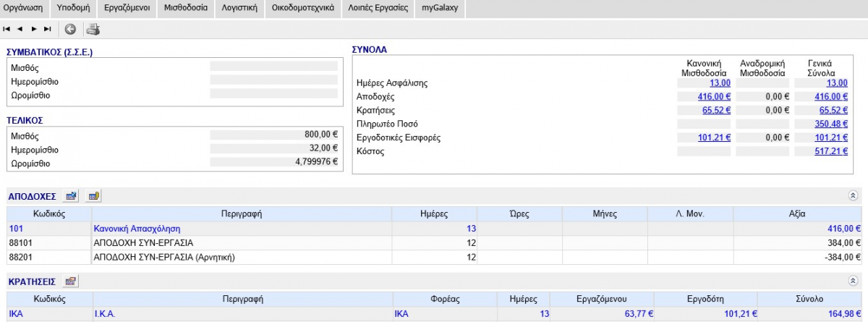868x322 pixels.
Task: Click the Λ. Μον. column header
Action: point(690,214)
